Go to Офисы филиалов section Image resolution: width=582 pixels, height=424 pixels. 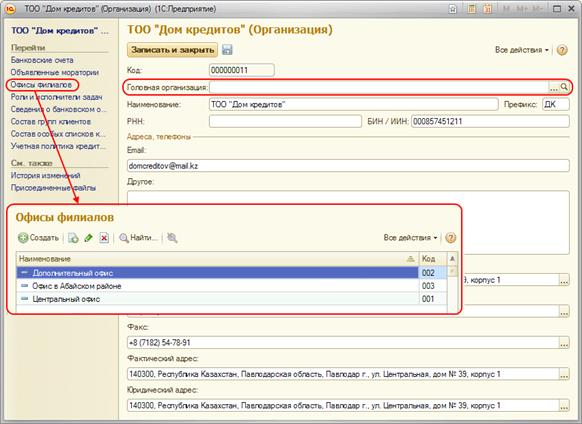click(41, 85)
